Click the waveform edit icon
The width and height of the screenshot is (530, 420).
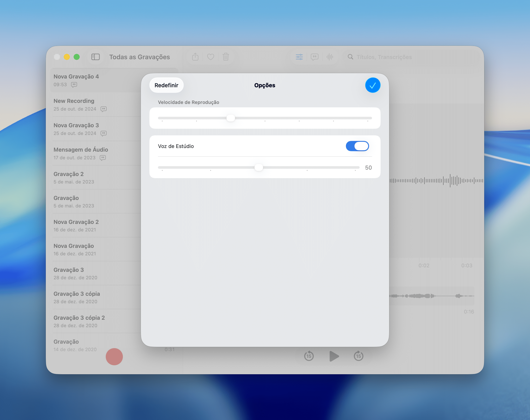(x=330, y=57)
